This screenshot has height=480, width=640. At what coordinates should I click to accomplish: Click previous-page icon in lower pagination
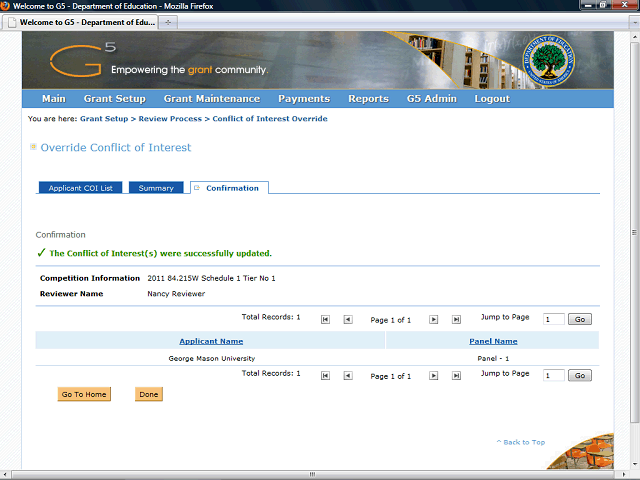click(348, 376)
